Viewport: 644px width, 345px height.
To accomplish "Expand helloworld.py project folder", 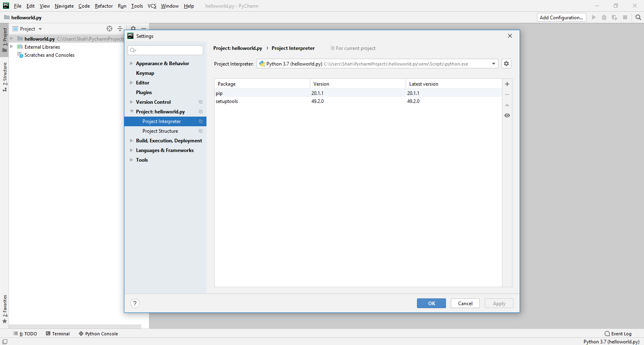I will [12, 39].
